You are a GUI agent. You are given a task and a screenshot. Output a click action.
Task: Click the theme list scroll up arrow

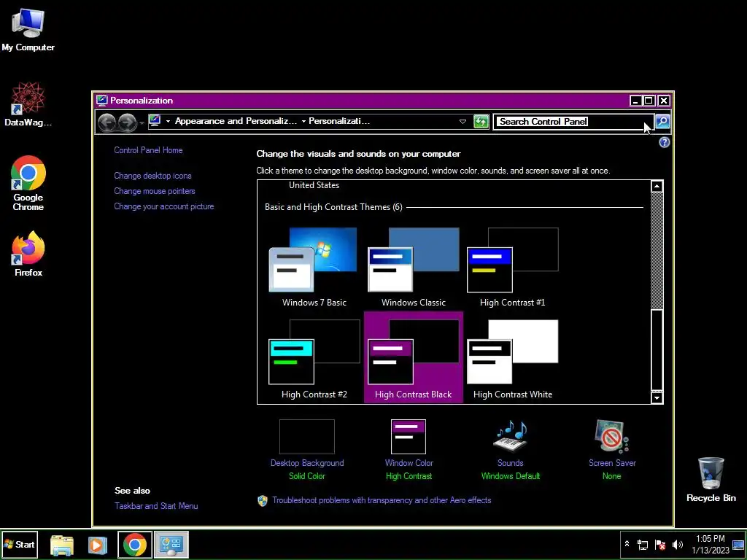[x=657, y=186]
